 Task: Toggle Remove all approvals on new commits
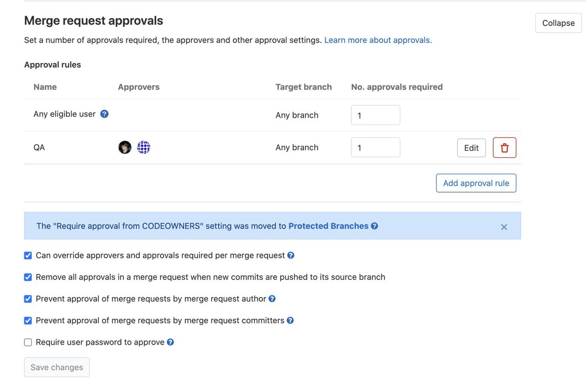(28, 277)
